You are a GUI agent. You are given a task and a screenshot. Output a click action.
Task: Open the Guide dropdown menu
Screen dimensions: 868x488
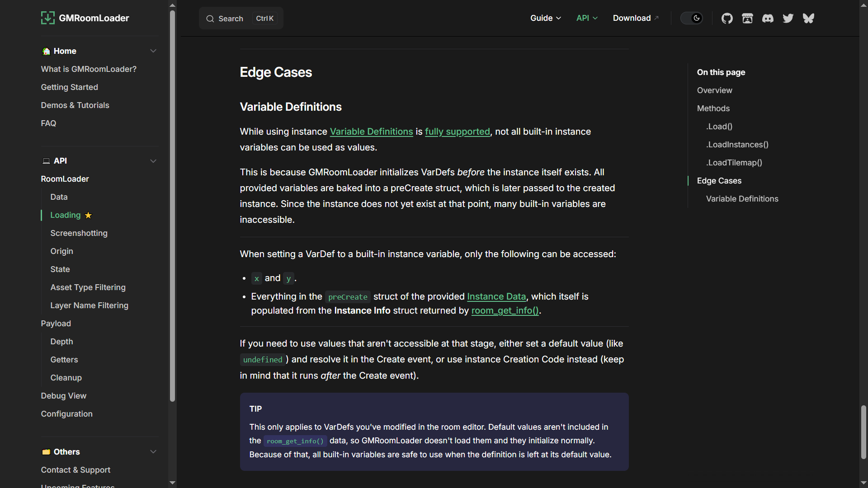(x=546, y=18)
